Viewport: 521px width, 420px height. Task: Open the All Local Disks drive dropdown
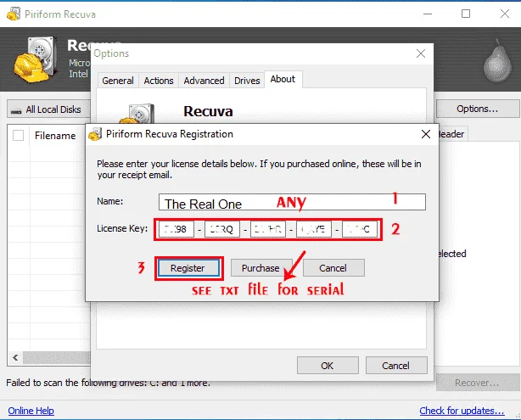(x=48, y=109)
